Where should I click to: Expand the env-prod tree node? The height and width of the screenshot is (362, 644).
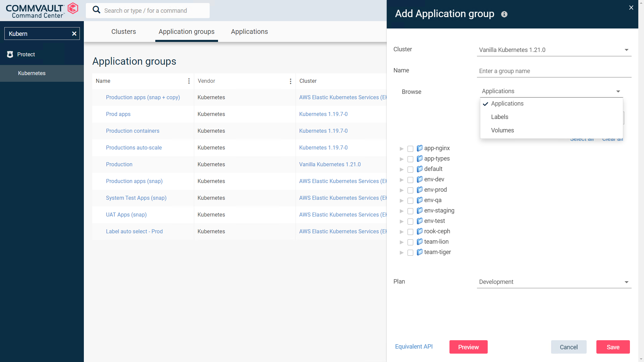coord(401,190)
